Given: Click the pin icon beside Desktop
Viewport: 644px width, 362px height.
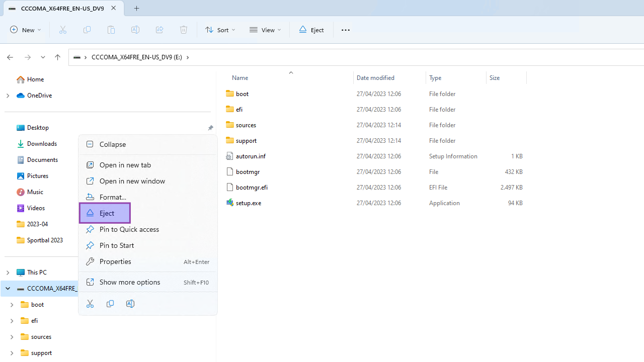Looking at the screenshot, I should [x=210, y=128].
